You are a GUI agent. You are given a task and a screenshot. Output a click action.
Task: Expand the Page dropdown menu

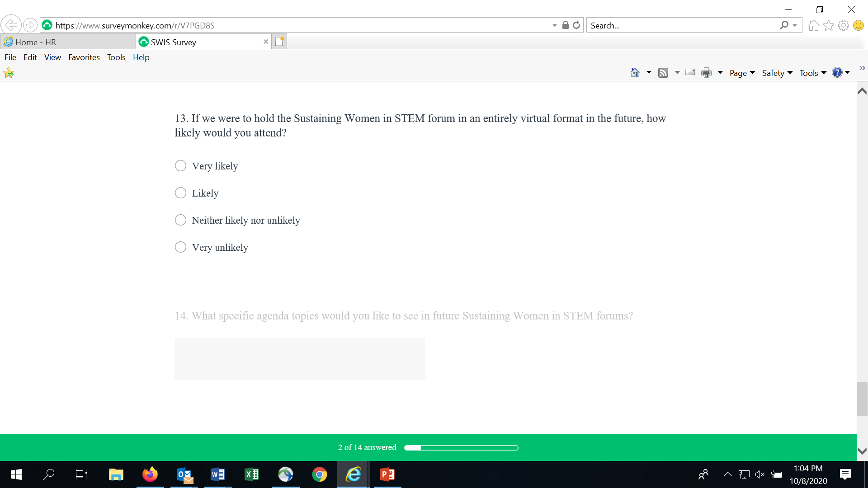(x=742, y=73)
